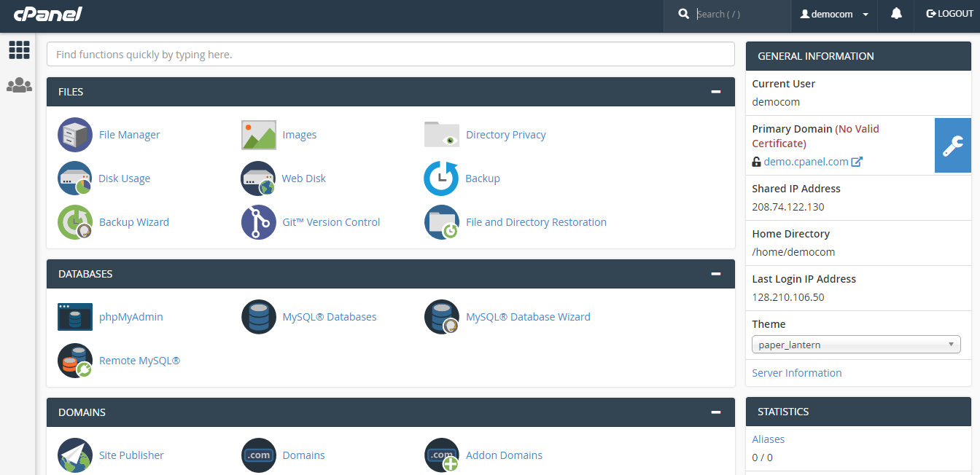Open User Manager from the left sidebar
The width and height of the screenshot is (980, 475).
pyautogui.click(x=19, y=85)
